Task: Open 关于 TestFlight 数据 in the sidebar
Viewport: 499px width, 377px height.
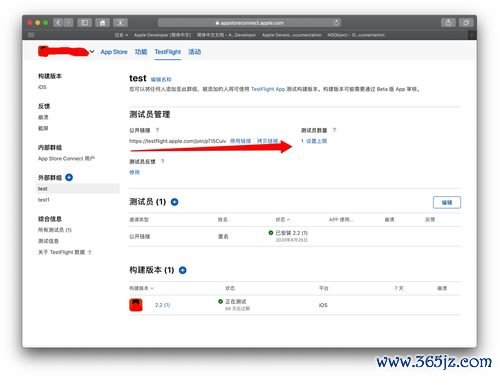Action: (x=61, y=252)
